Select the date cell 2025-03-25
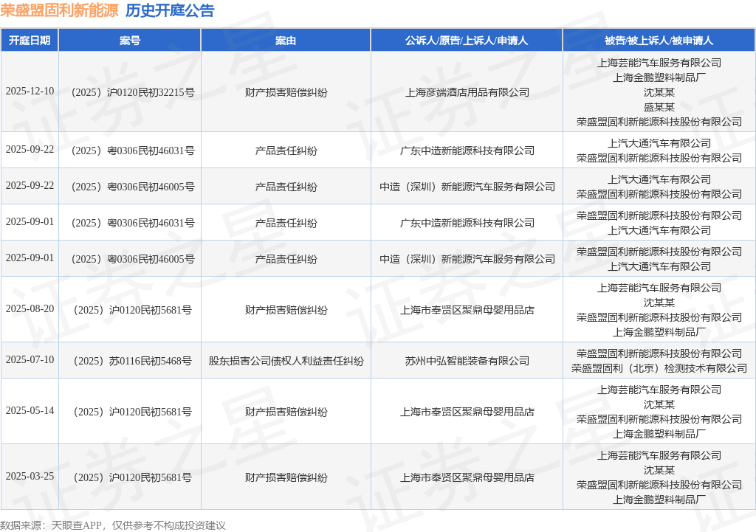 pyautogui.click(x=30, y=476)
